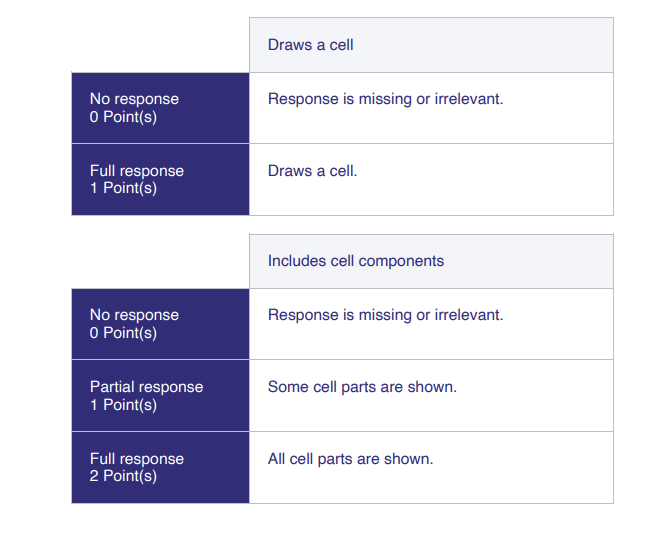Viewport: 668px width, 540px height.
Task: Click 'Some cell parts are shown.' description
Action: click(362, 387)
